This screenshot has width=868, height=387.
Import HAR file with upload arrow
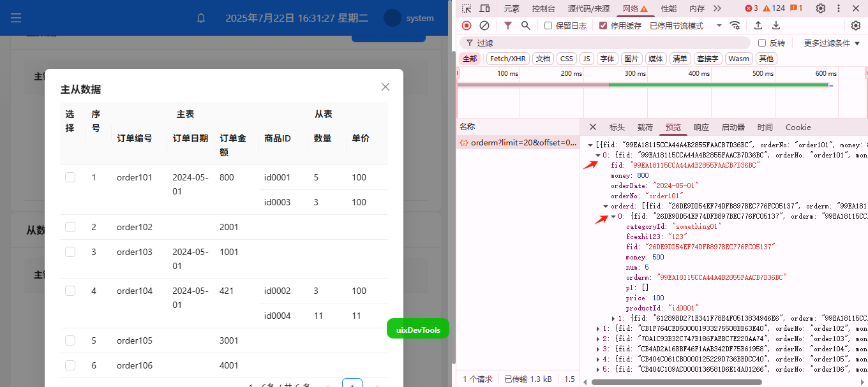point(758,26)
